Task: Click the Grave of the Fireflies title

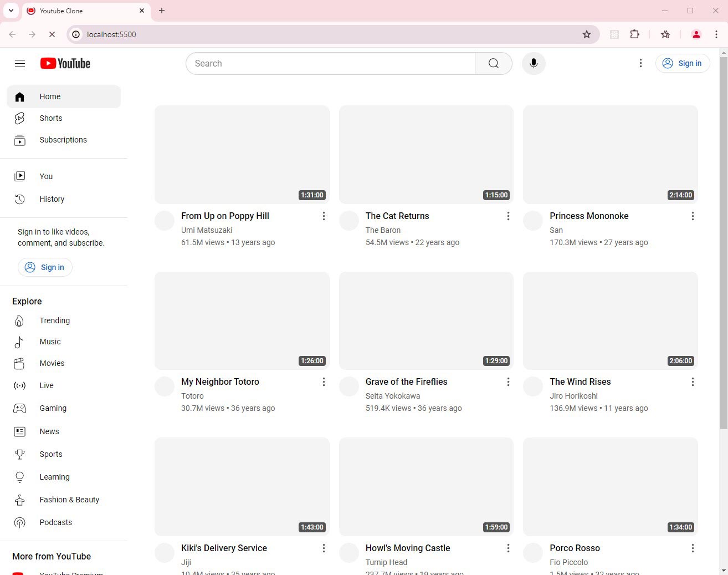Action: click(x=406, y=381)
